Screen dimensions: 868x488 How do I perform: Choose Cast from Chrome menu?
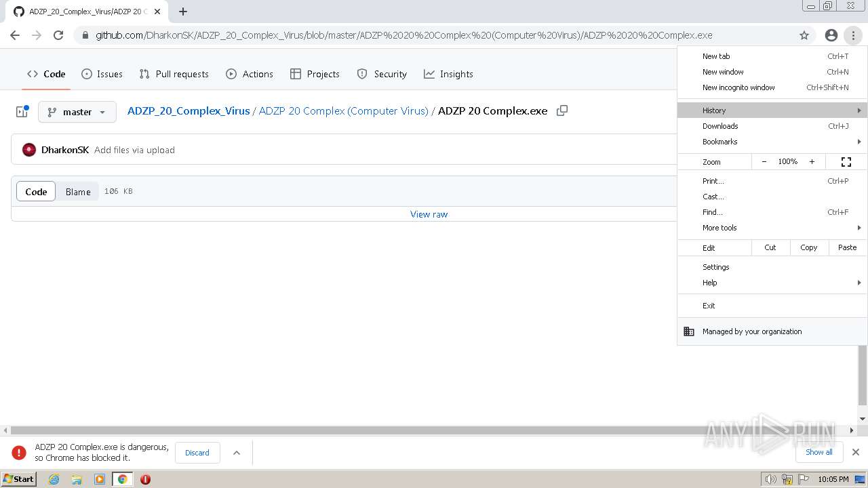772,197
